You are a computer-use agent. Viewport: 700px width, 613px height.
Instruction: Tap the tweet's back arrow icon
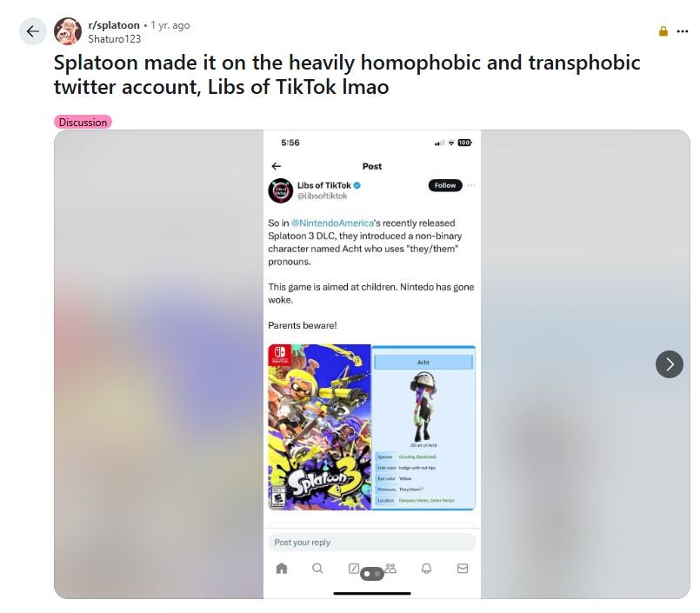click(x=277, y=166)
